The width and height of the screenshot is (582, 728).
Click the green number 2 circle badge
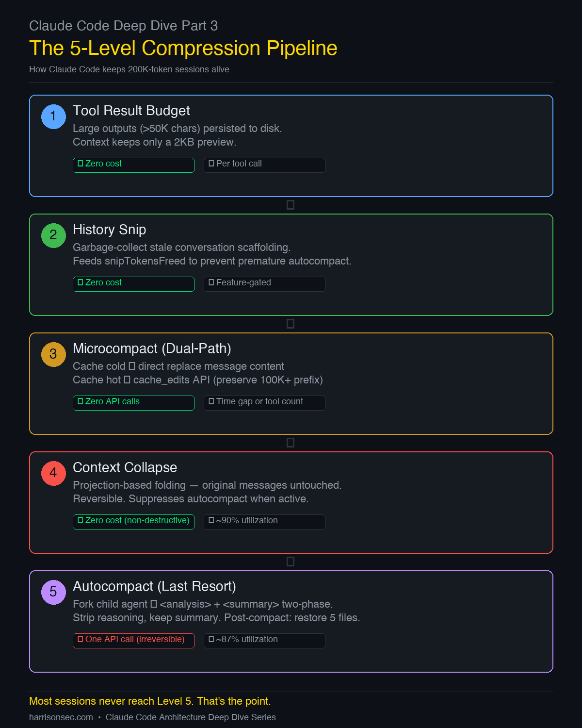pos(53,235)
